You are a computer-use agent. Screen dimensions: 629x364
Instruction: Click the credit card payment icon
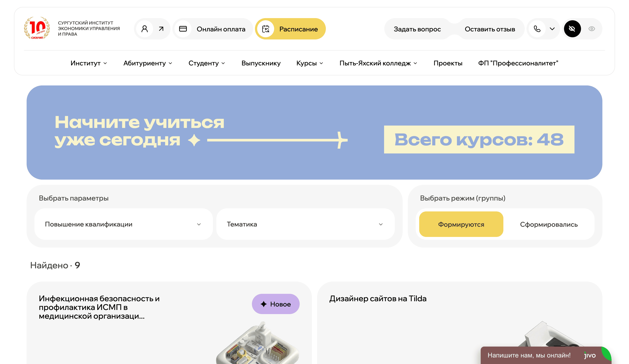click(183, 29)
